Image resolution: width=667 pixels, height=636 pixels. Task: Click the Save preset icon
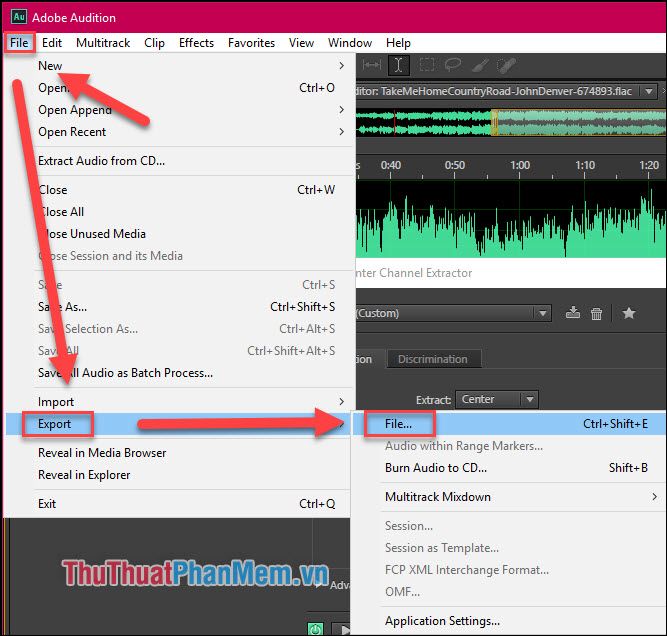pyautogui.click(x=573, y=313)
